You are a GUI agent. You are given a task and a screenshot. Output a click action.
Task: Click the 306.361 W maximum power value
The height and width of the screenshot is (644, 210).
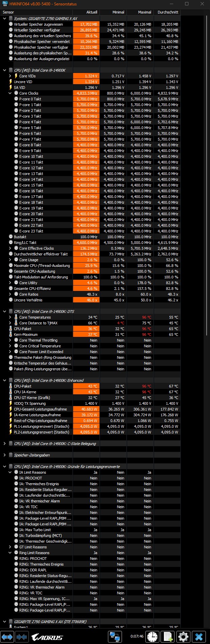coord(142,409)
